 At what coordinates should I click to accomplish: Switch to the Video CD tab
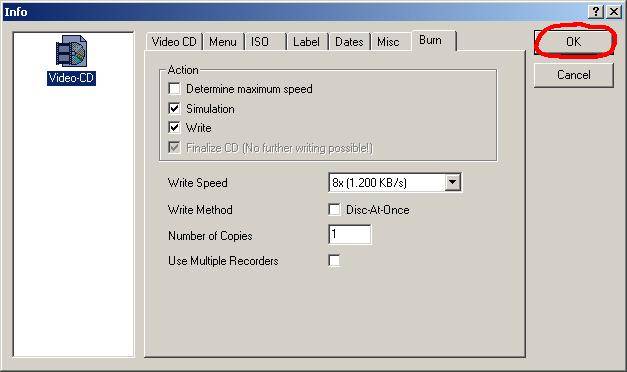pos(174,42)
